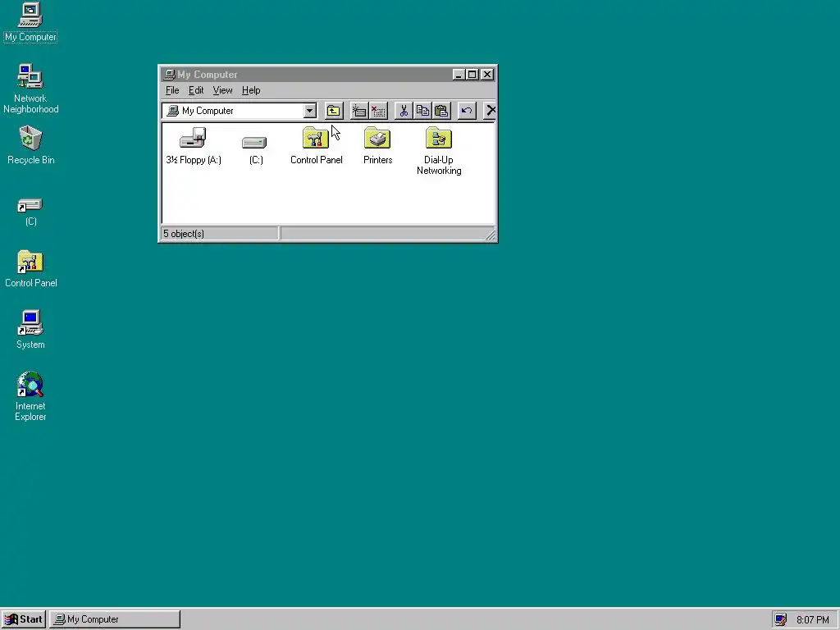Click the My Computer window title bar

(327, 75)
